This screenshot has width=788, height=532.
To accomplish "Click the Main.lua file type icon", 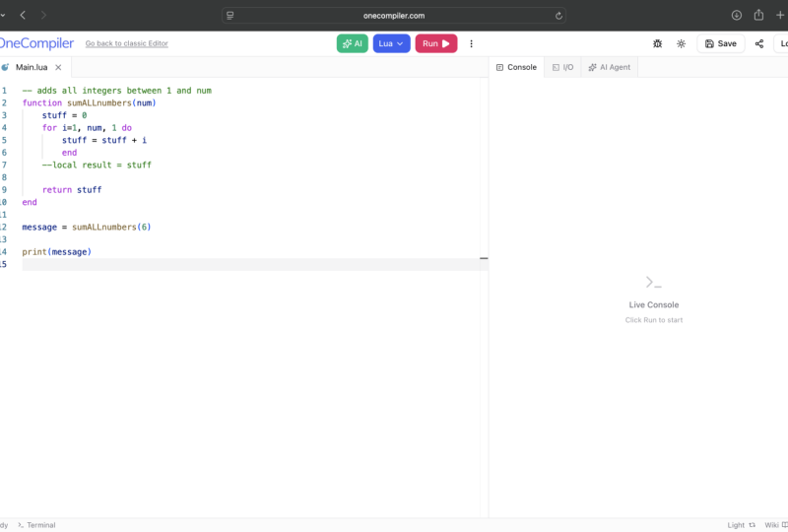I will tap(6, 67).
